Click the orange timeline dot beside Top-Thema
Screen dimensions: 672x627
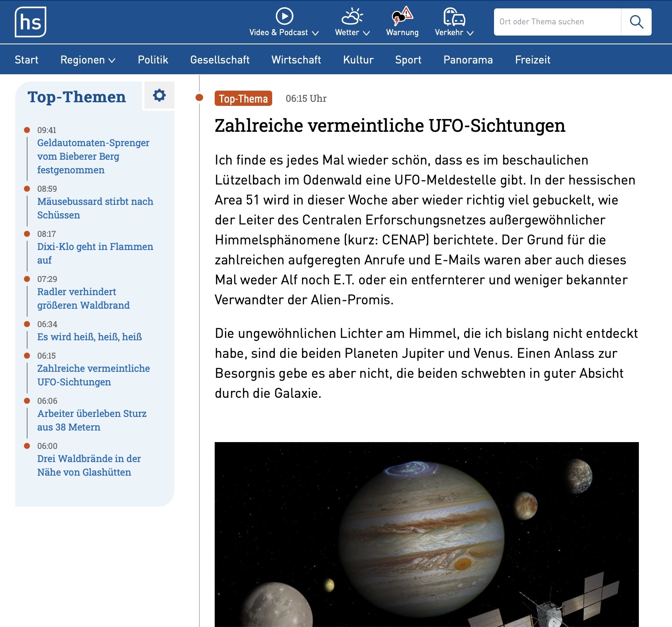point(200,97)
